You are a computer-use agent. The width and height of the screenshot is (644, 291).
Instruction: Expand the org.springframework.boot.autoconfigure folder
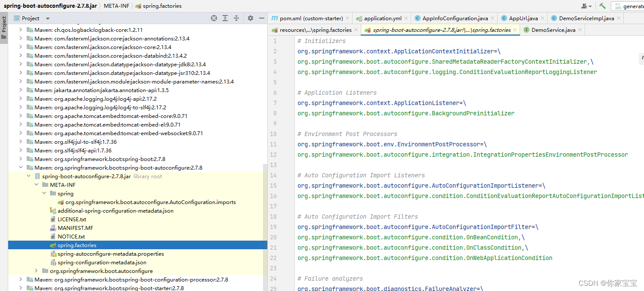click(35, 271)
